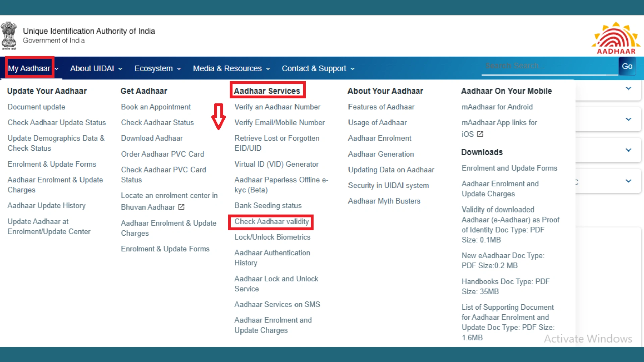
Task: Open Update Demographics Data & Check Status
Action: click(x=56, y=143)
